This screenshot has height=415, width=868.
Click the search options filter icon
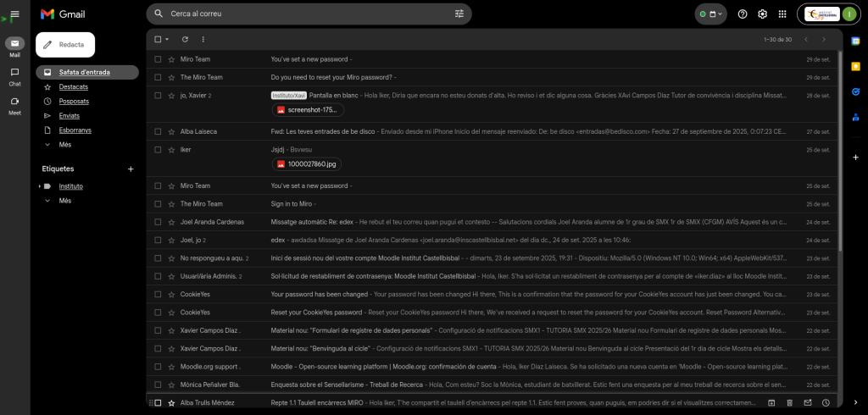click(459, 14)
